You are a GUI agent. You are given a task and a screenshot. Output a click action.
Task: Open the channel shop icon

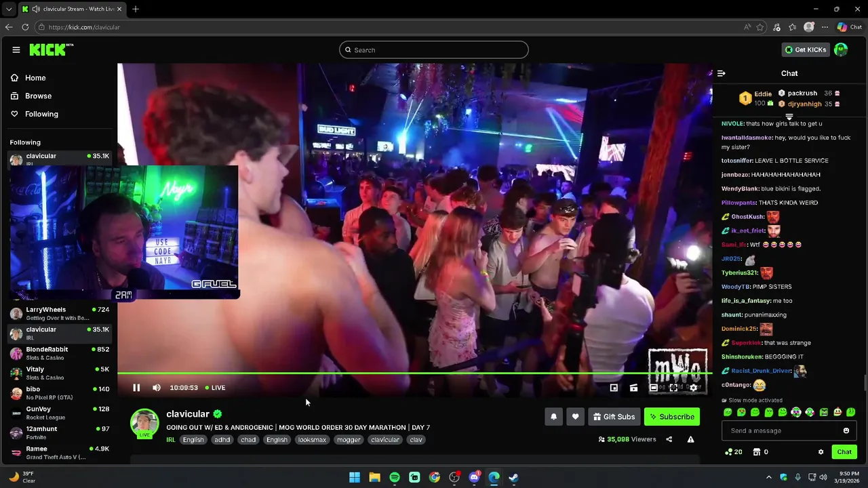pos(757,452)
